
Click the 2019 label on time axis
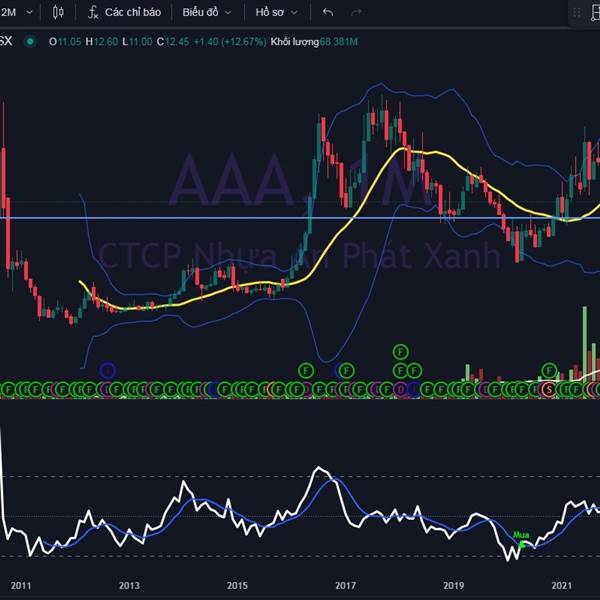point(453,585)
